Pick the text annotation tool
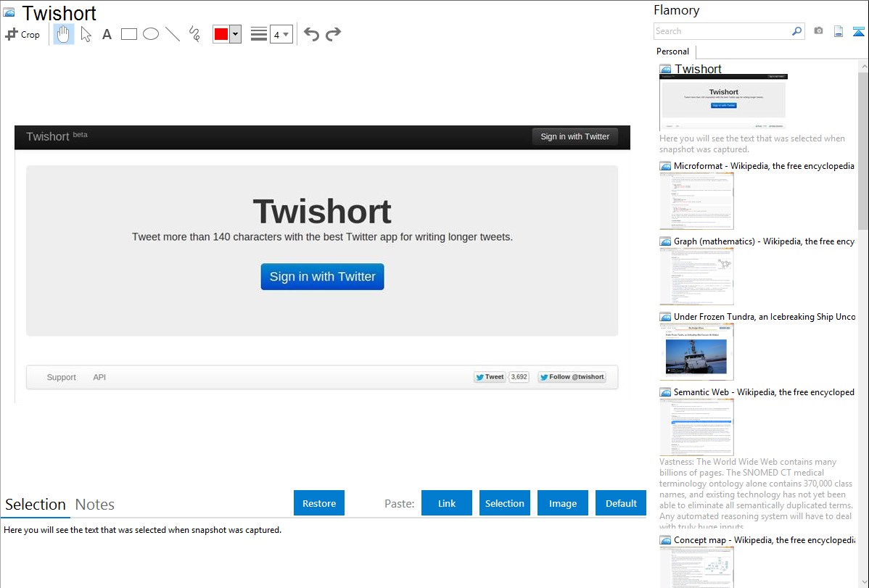The image size is (869, 588). (107, 34)
